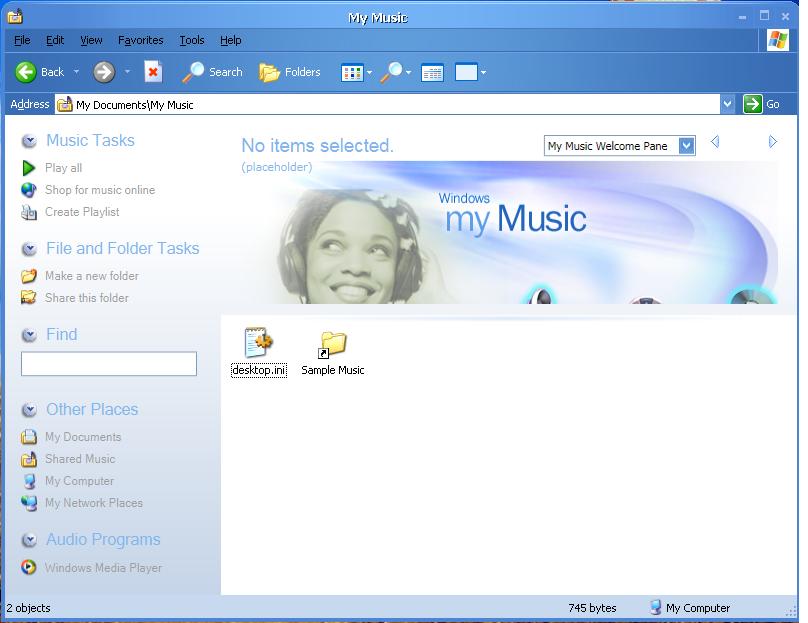Collapse File and Folder Tasks section

[x=29, y=249]
